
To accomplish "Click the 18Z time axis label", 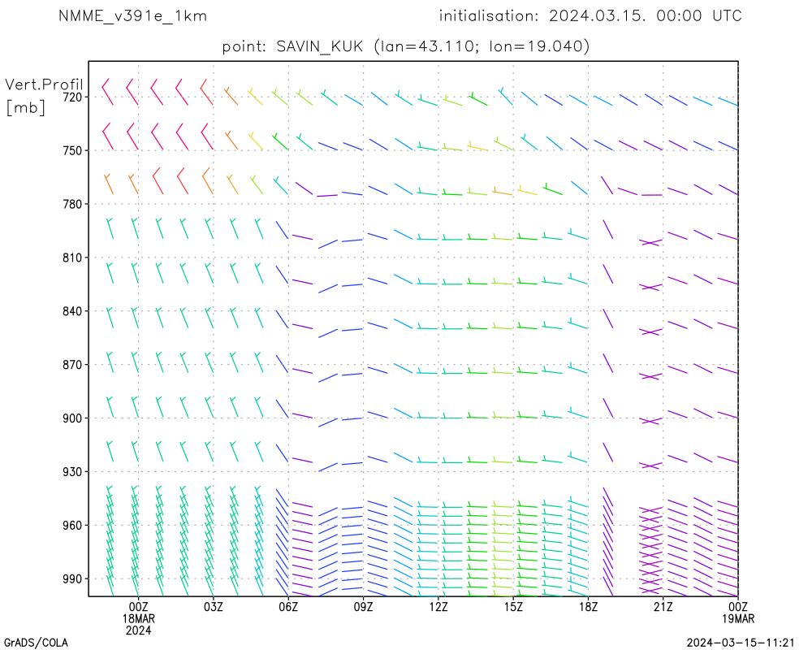I will click(588, 607).
